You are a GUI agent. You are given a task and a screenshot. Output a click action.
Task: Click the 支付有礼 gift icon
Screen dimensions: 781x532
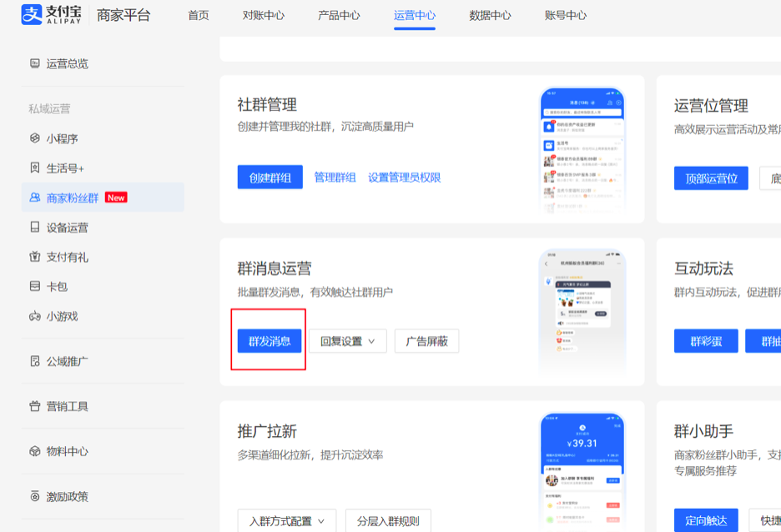click(x=34, y=257)
